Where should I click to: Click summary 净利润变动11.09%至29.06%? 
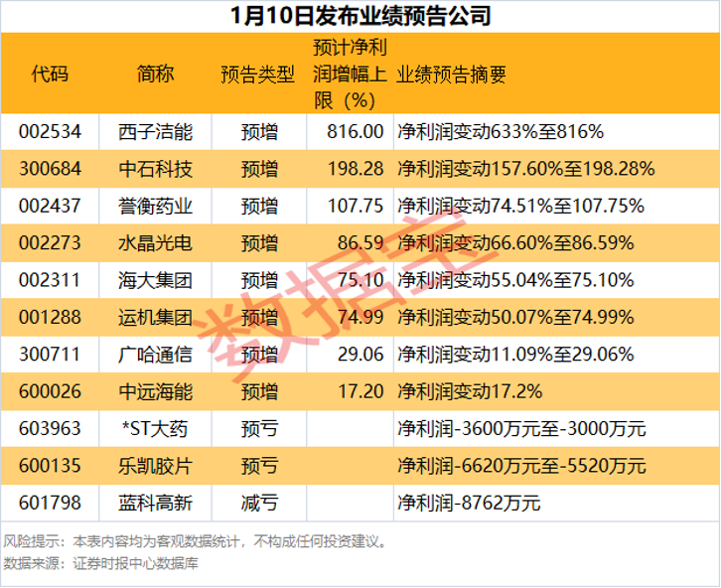tap(515, 356)
